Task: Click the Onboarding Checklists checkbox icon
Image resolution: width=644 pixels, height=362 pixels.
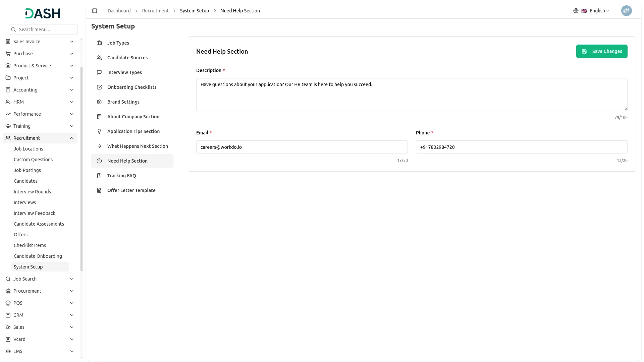Action: pyautogui.click(x=99, y=87)
